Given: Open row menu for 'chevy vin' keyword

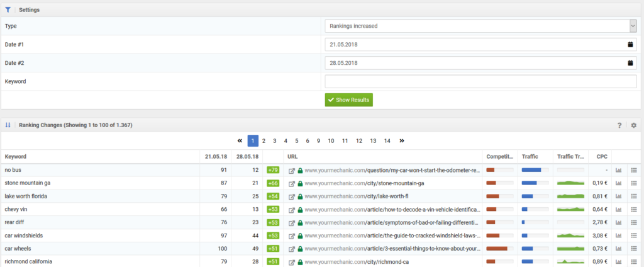Looking at the screenshot, I should (x=634, y=210).
